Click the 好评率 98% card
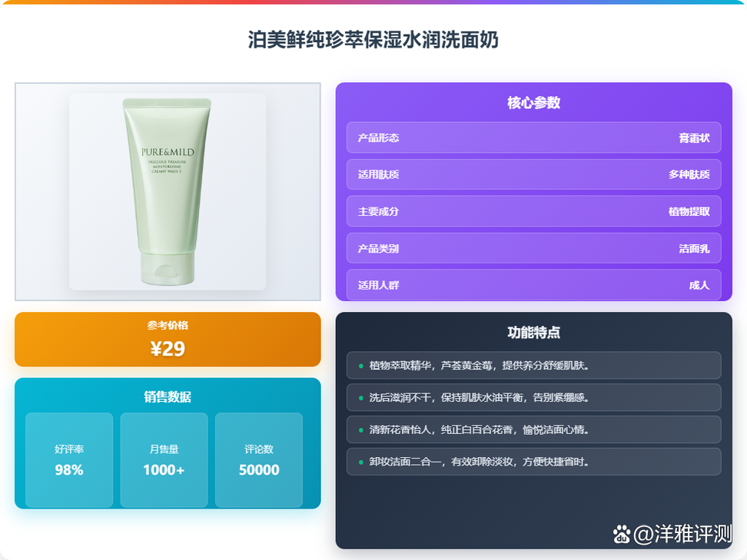The image size is (747, 560). (x=70, y=459)
